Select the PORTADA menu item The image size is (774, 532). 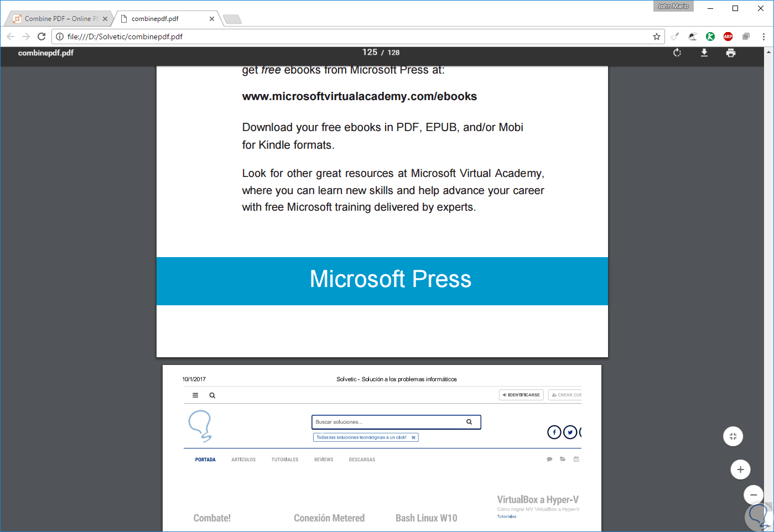[205, 460]
